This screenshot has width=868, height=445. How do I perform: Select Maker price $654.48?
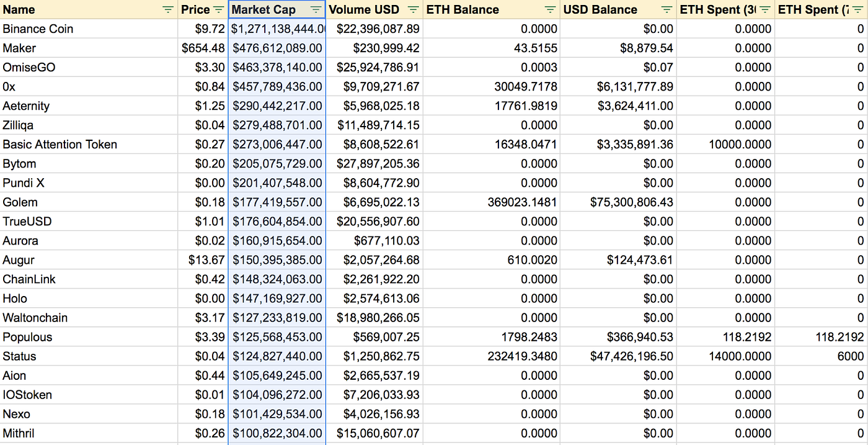pos(203,48)
